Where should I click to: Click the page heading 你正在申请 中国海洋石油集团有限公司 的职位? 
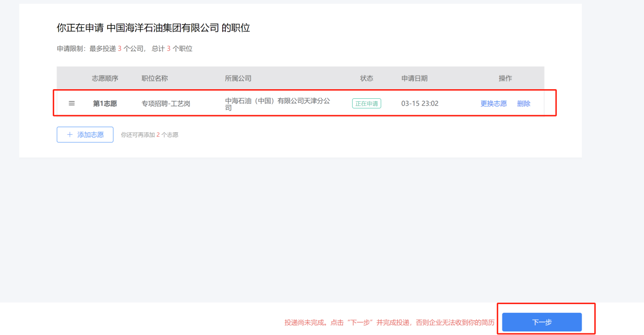[153, 28]
